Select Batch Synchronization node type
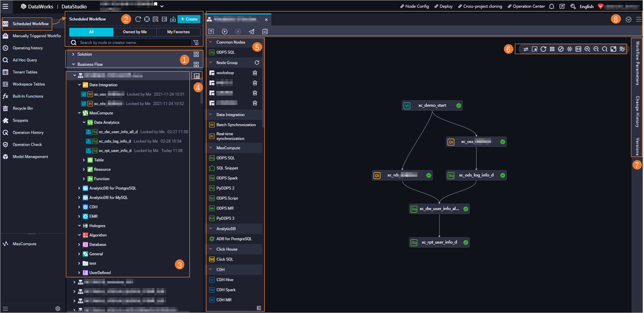 233,124
